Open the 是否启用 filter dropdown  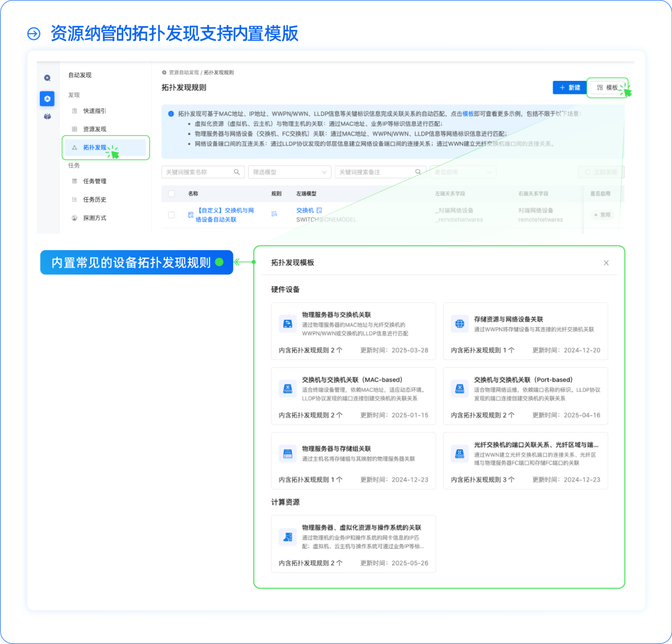(x=462, y=172)
